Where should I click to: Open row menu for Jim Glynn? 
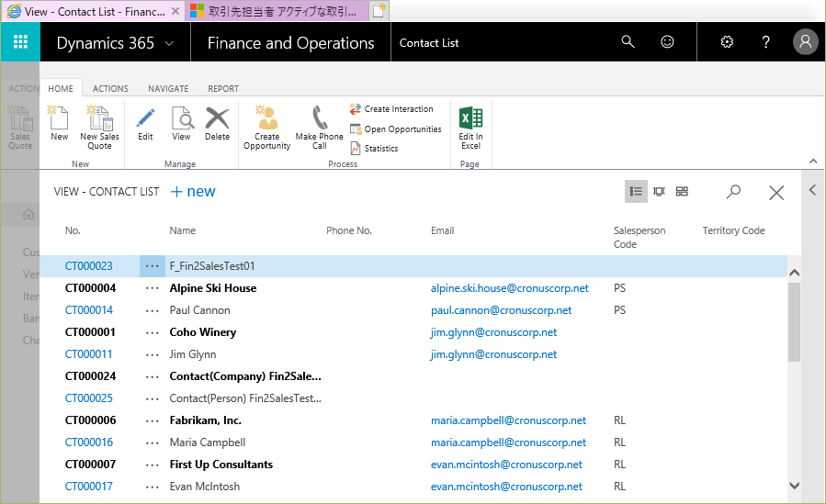coord(153,354)
